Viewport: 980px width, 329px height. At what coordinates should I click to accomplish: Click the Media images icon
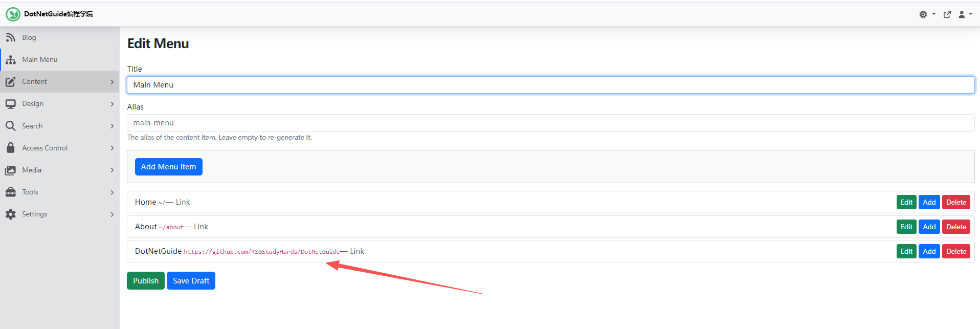point(10,170)
